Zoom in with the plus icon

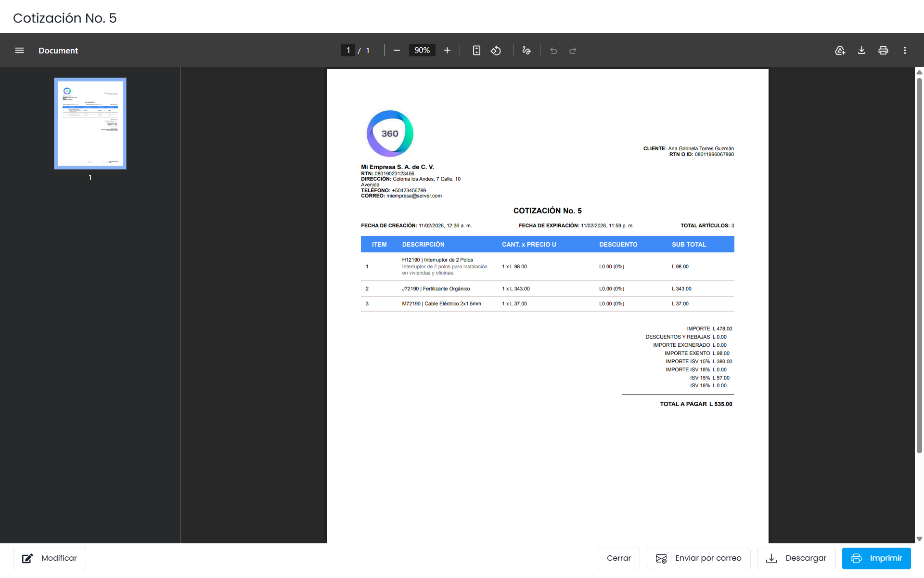pos(447,51)
